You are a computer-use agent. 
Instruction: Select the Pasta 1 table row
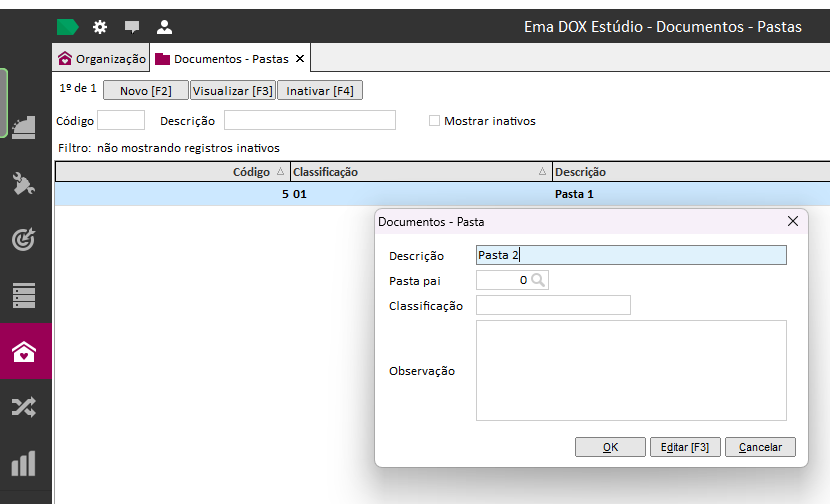[442, 194]
